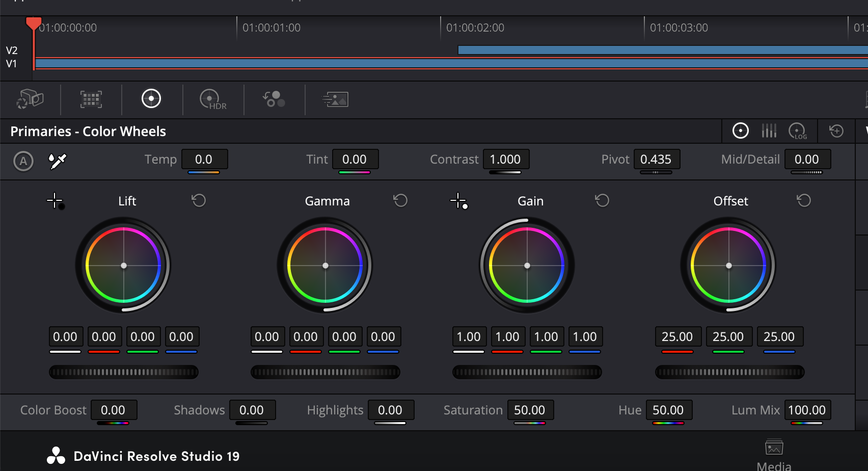Reset the Lift color wheel
Image resolution: width=868 pixels, height=471 pixels.
pos(199,200)
